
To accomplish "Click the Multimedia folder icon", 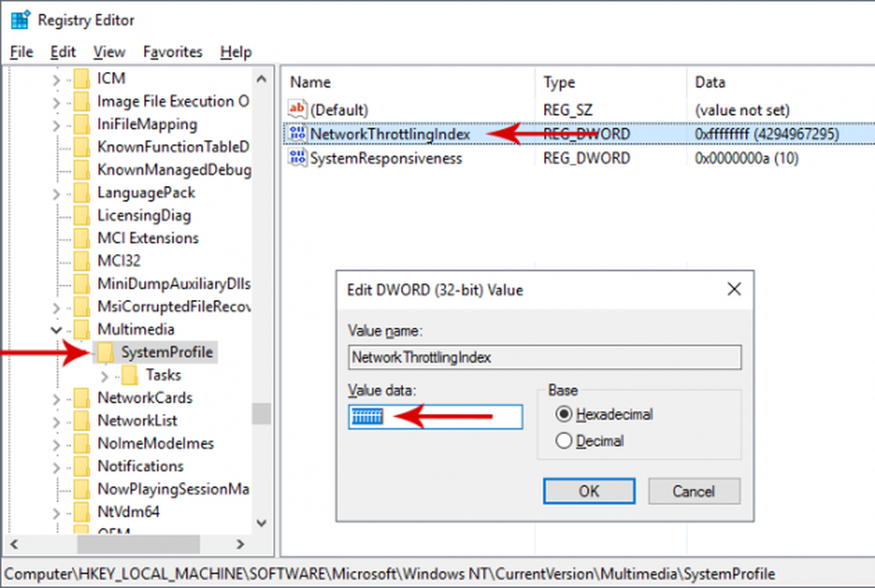I will click(82, 330).
